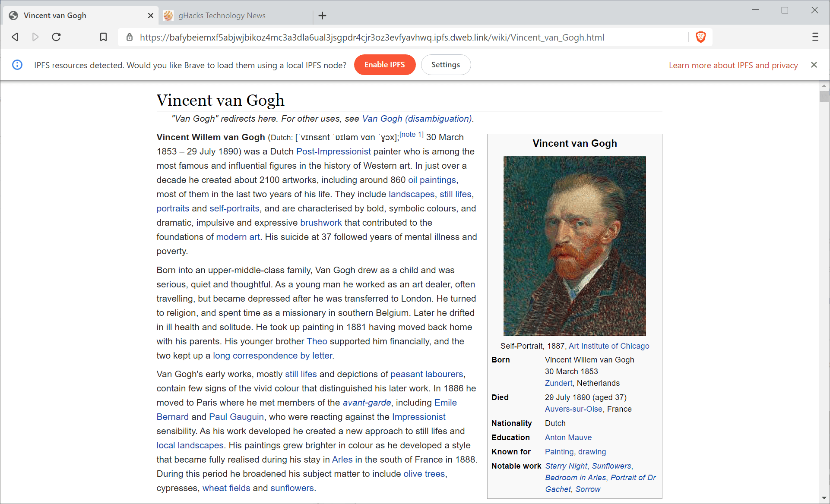Open the Arles link in the text

click(342, 460)
